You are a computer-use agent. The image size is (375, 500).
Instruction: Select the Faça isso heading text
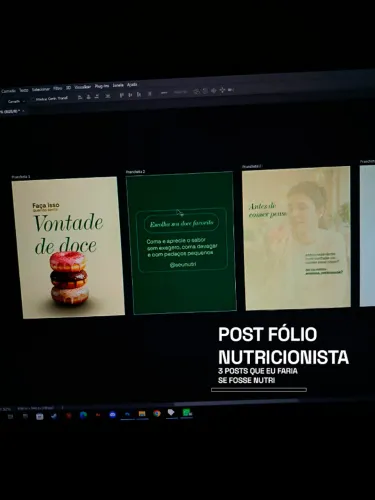point(46,205)
